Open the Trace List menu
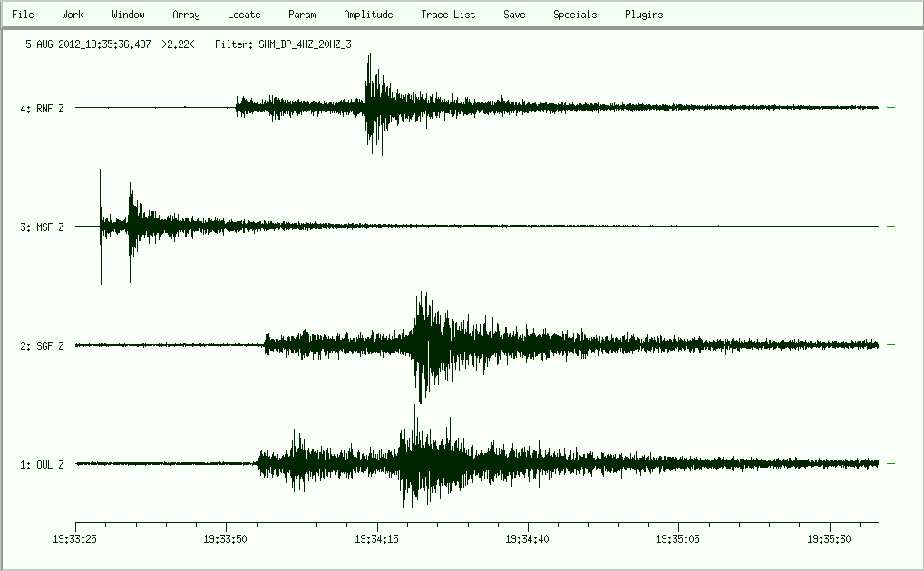The width and height of the screenshot is (924, 571). (448, 15)
